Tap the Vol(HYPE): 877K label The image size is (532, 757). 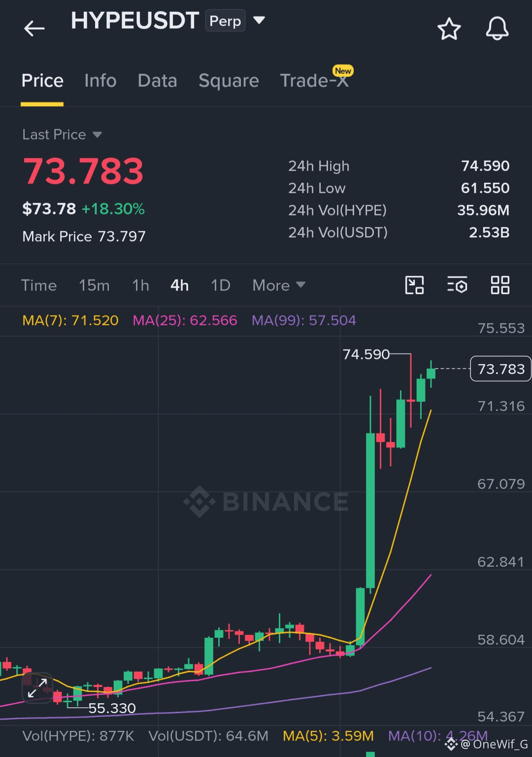(78, 736)
